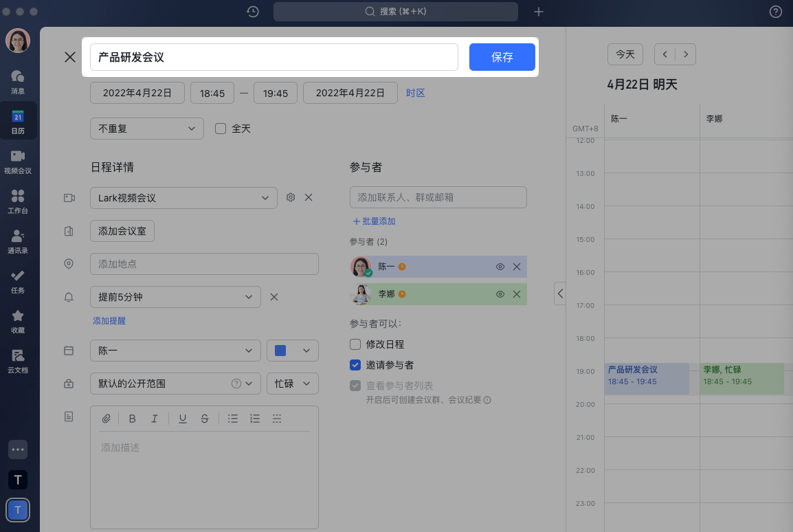The image size is (793, 532).
Task: Remove the 5-minute reminder
Action: pos(274,297)
